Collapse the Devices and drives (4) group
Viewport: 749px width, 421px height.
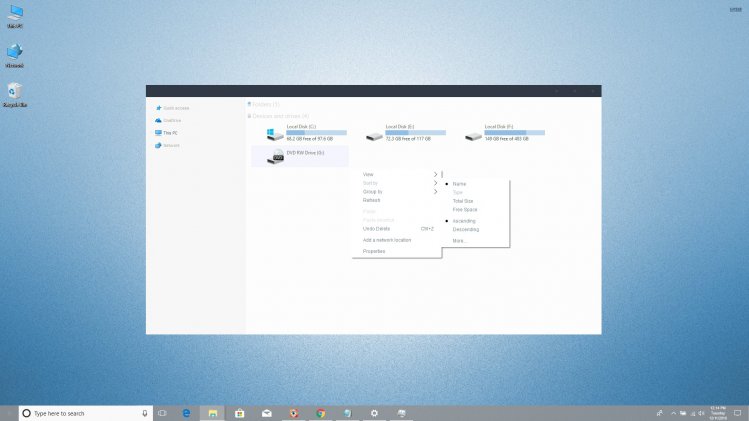(278, 116)
